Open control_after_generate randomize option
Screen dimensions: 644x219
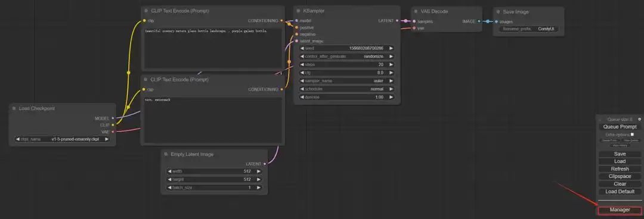point(346,56)
